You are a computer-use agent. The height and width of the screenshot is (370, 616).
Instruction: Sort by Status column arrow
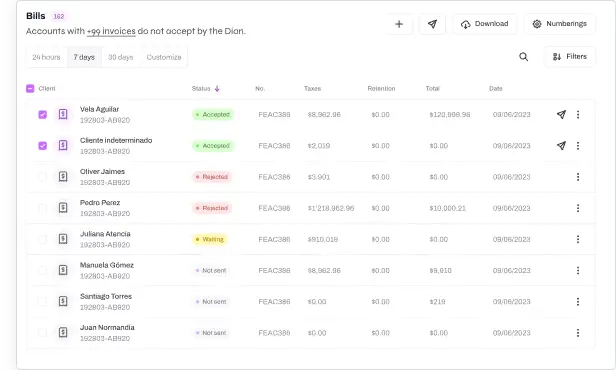click(x=217, y=89)
